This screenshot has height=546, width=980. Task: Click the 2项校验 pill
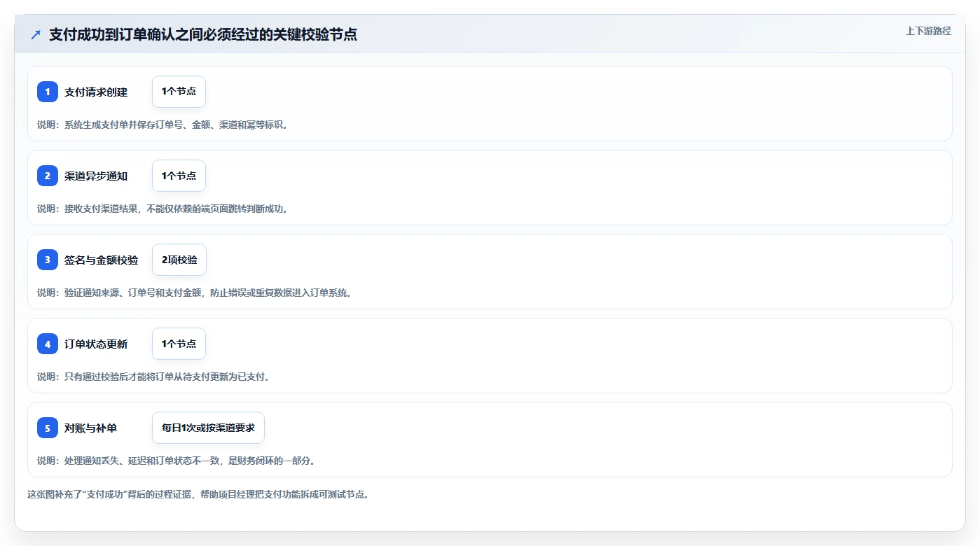click(x=179, y=260)
